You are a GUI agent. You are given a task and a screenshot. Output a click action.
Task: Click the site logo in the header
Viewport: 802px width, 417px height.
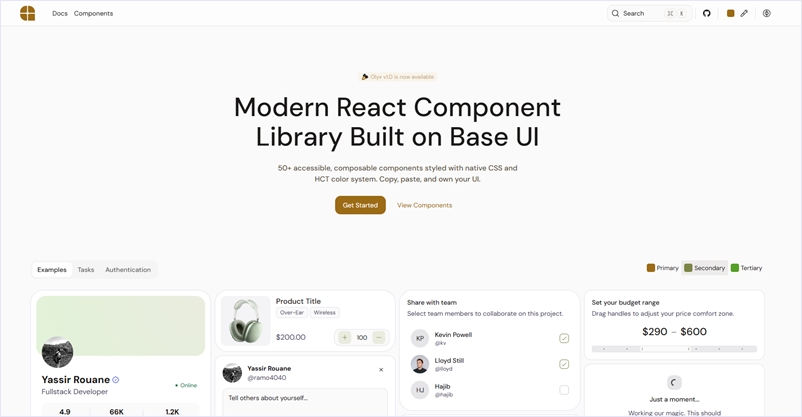tap(28, 13)
